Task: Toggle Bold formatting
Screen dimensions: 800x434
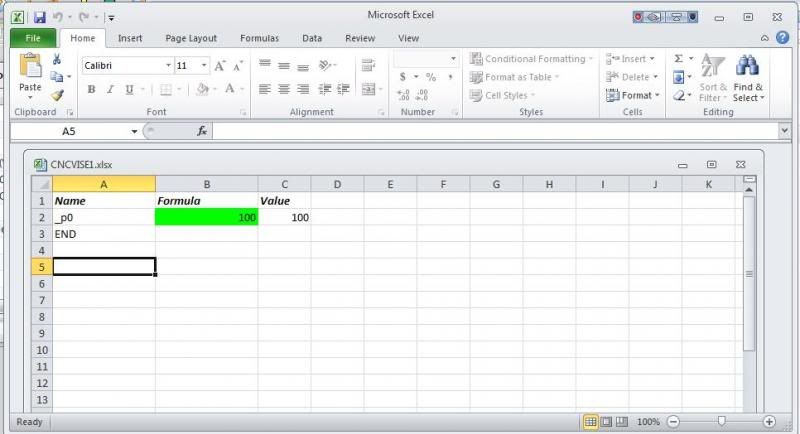Action: (x=91, y=89)
